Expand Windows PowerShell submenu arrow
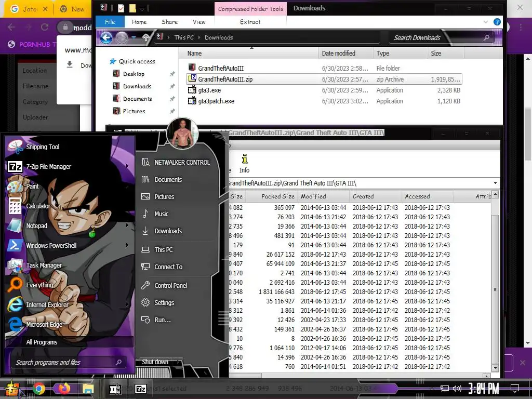This screenshot has height=399, width=532. 127,245
